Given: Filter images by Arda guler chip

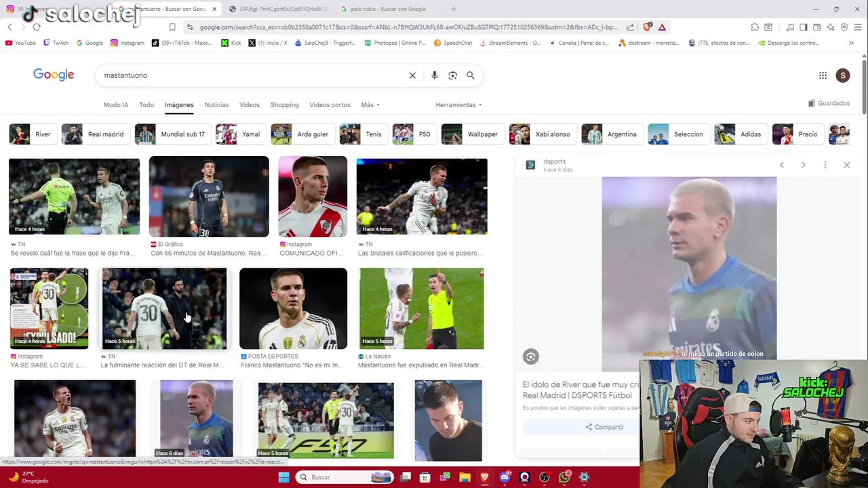Looking at the screenshot, I should pyautogui.click(x=302, y=134).
